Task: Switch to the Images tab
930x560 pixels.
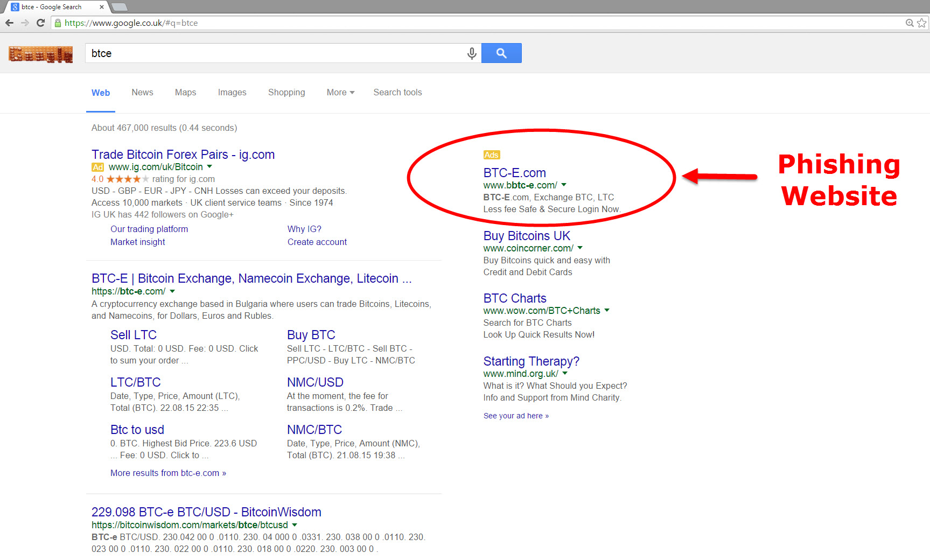Action: tap(232, 93)
